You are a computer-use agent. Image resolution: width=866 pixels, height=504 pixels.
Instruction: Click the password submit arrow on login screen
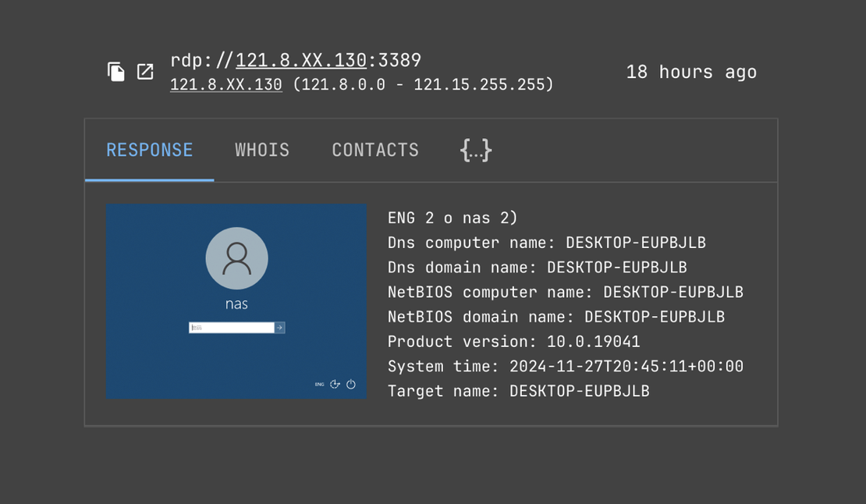coord(279,327)
